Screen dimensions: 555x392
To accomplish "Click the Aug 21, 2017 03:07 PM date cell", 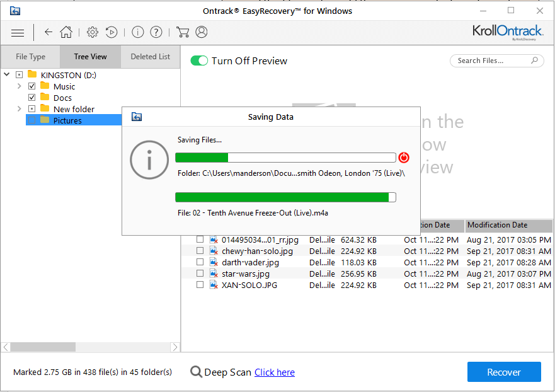I will point(509,274).
